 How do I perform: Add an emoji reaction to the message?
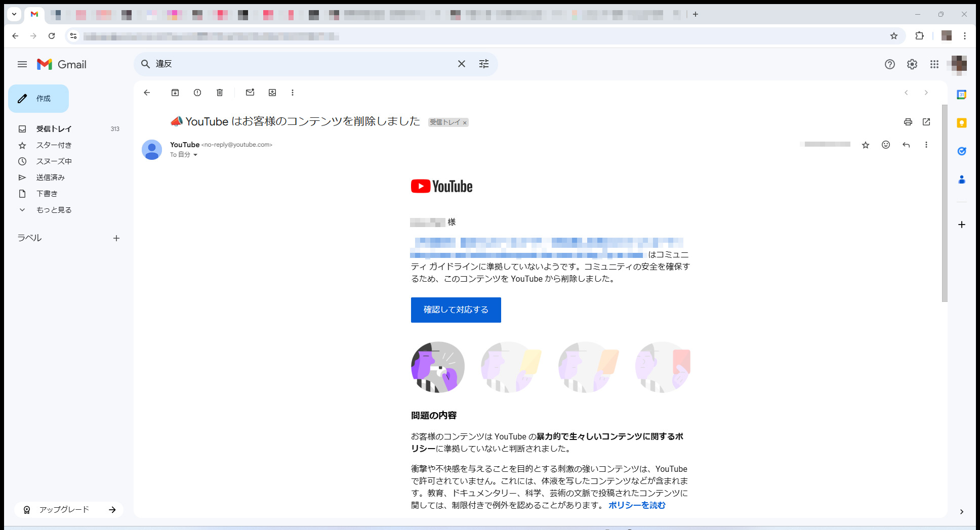click(x=886, y=145)
